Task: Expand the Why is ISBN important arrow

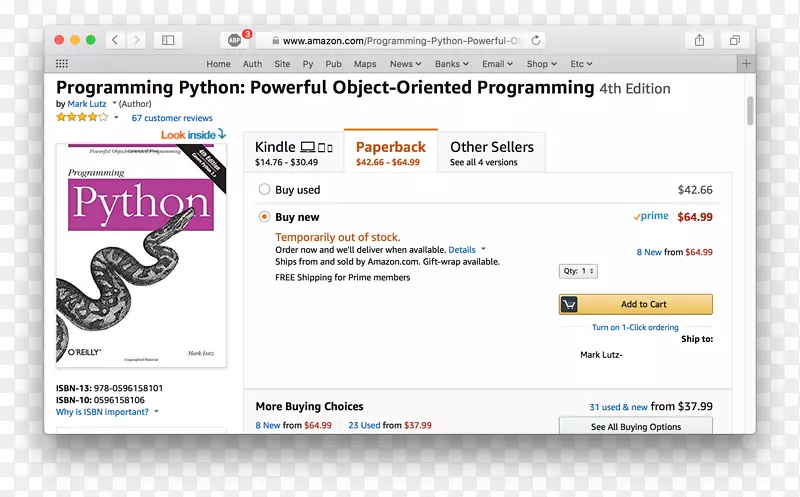Action: pos(156,411)
